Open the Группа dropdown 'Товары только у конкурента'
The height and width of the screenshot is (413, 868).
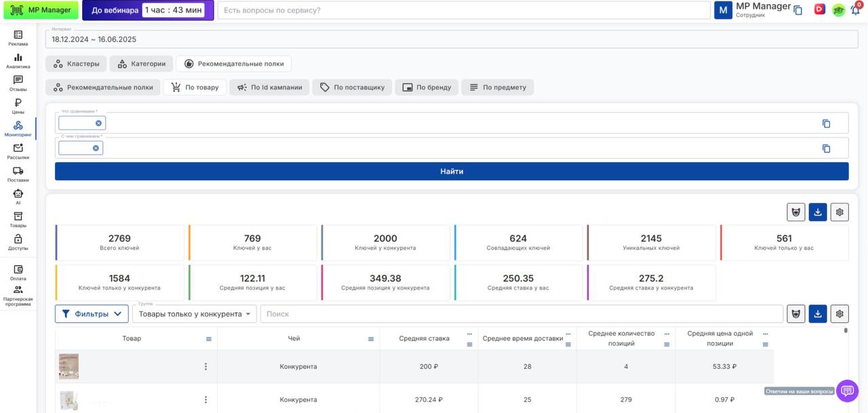tap(194, 314)
